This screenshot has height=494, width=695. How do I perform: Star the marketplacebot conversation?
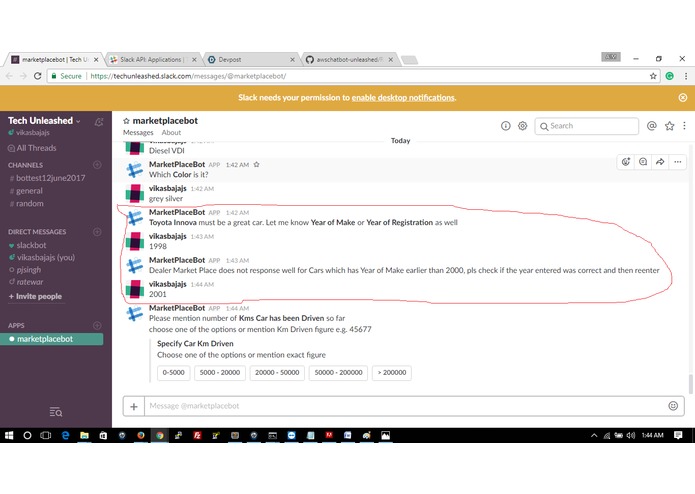tap(126, 121)
